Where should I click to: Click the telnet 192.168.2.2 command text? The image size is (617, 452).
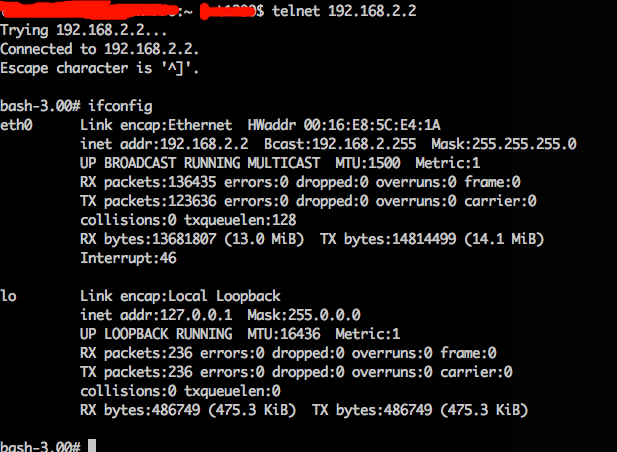(344, 11)
